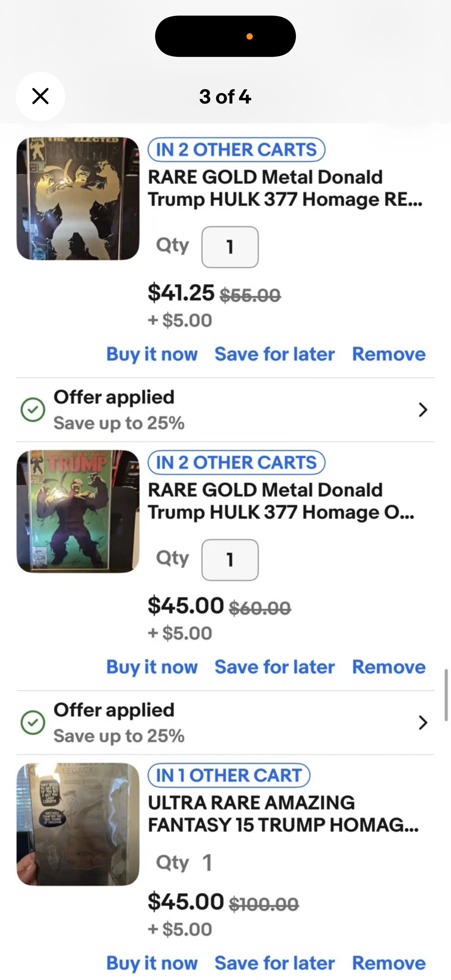Expand the first Offer applied chevron
Image resolution: width=451 pixels, height=980 pixels.
pyautogui.click(x=423, y=410)
